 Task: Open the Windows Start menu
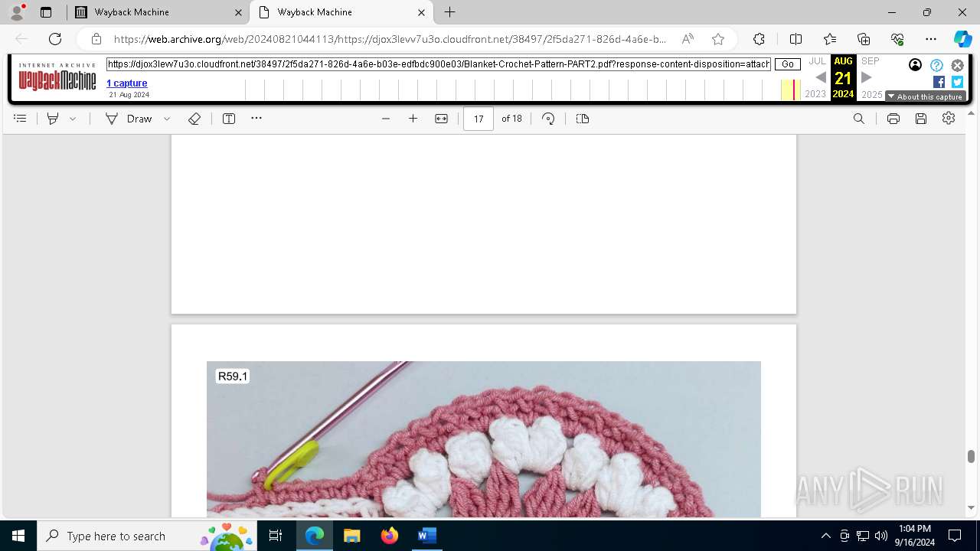[18, 536]
